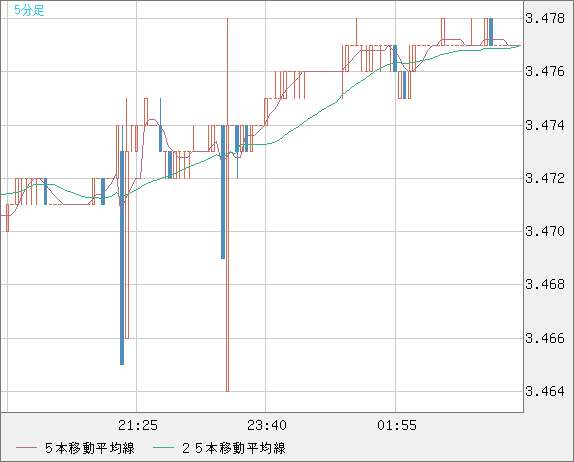The width and height of the screenshot is (574, 462).
Task: Click the 3.474 price axis label
Action: coord(545,126)
